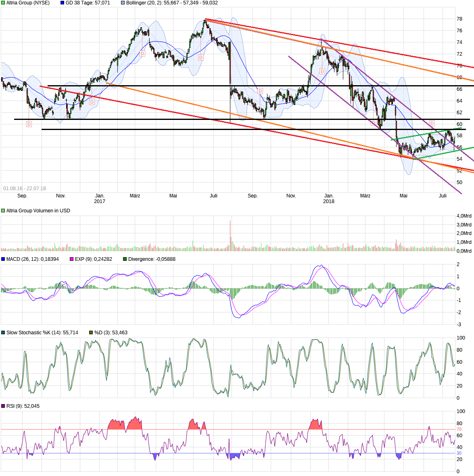Click the D dividend marker near March 2017
Screen dimensions: 474x476
pyautogui.click(x=142, y=53)
